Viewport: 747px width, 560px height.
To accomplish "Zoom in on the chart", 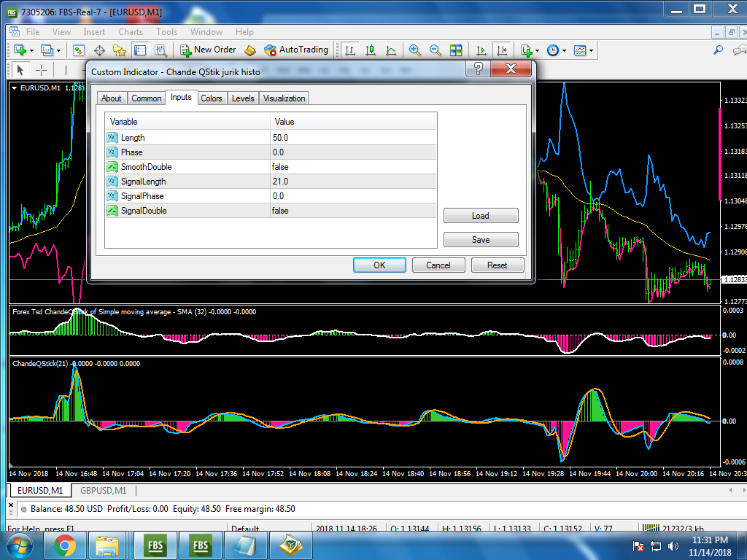I will tap(415, 50).
